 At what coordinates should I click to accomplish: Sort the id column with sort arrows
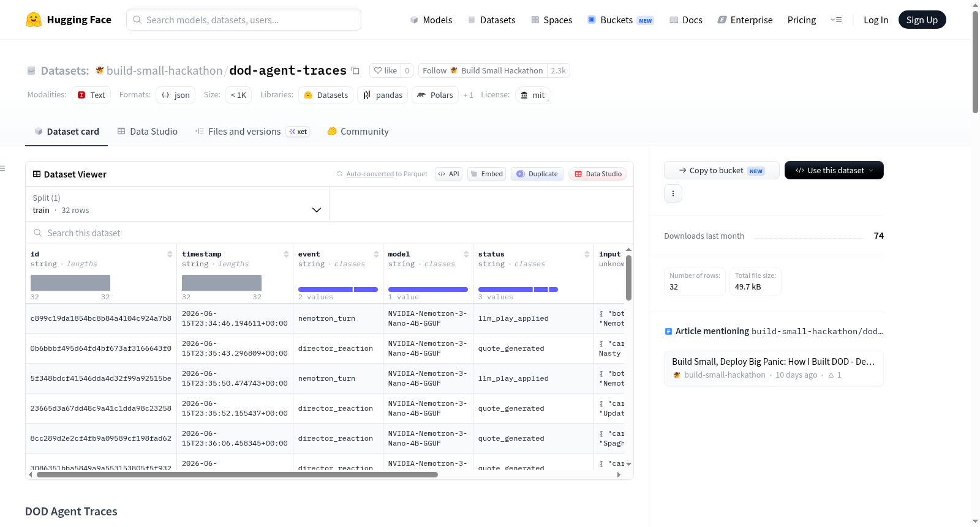pos(170,254)
